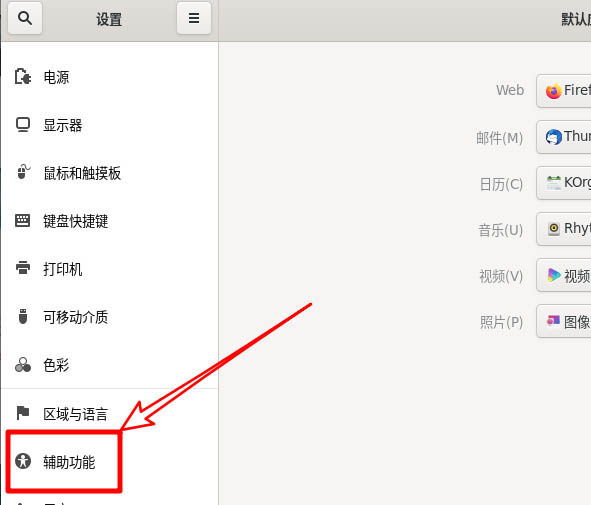The image size is (591, 505).
Task: Open the search magnifier in Settings header
Action: (x=25, y=18)
